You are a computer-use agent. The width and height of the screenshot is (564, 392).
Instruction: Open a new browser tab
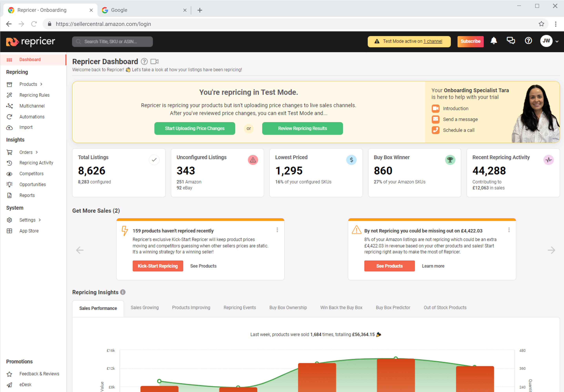(x=200, y=10)
